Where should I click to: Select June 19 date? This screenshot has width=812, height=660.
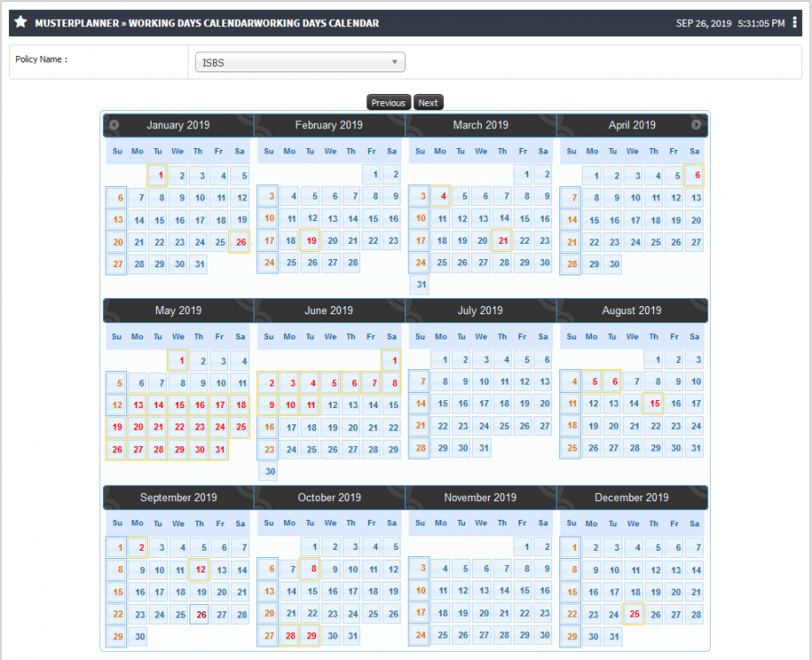click(x=331, y=427)
